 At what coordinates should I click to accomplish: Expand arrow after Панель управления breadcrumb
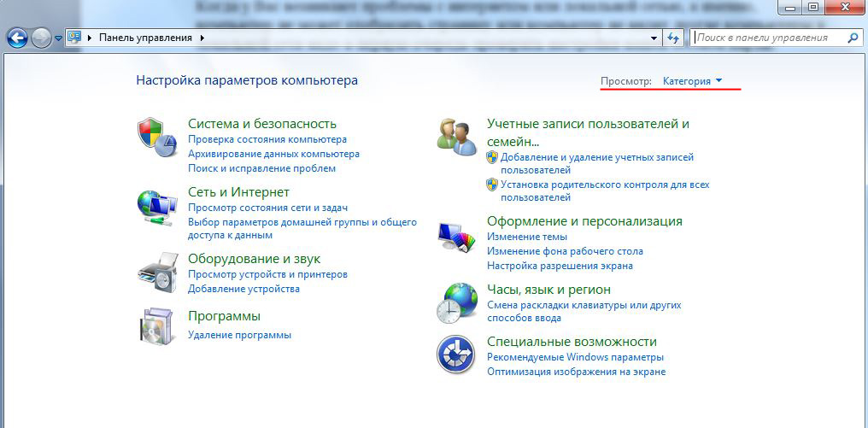[202, 38]
